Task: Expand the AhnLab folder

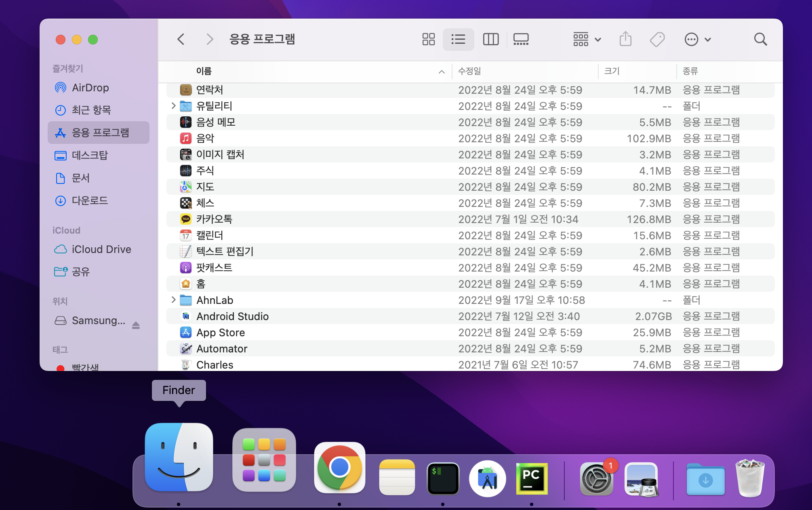Action: pyautogui.click(x=173, y=300)
